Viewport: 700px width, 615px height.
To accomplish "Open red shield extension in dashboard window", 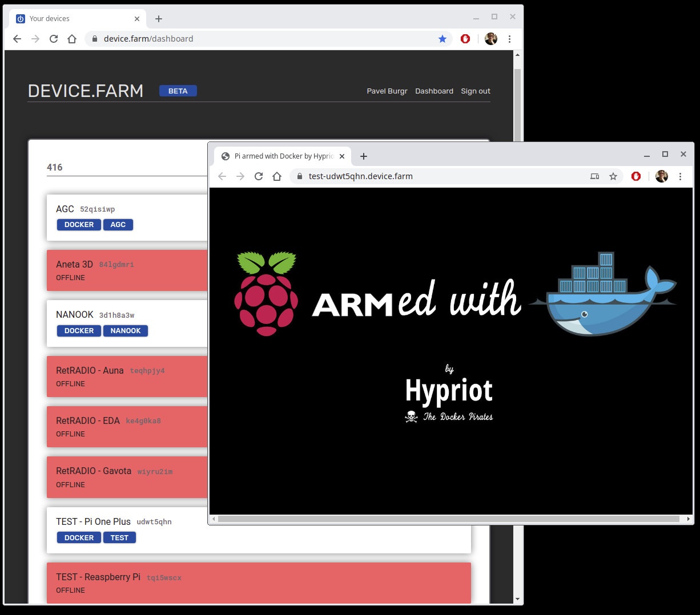I will coord(465,39).
